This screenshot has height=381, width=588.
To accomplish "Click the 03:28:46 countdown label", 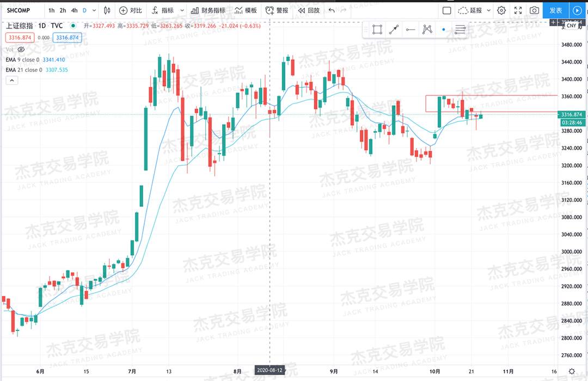I will point(572,122).
